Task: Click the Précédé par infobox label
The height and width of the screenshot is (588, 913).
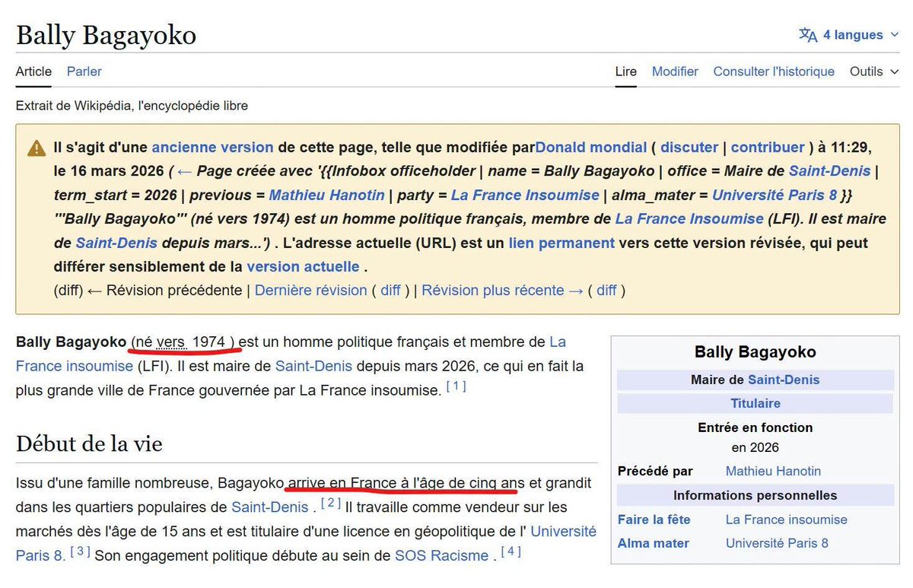Action: [655, 471]
